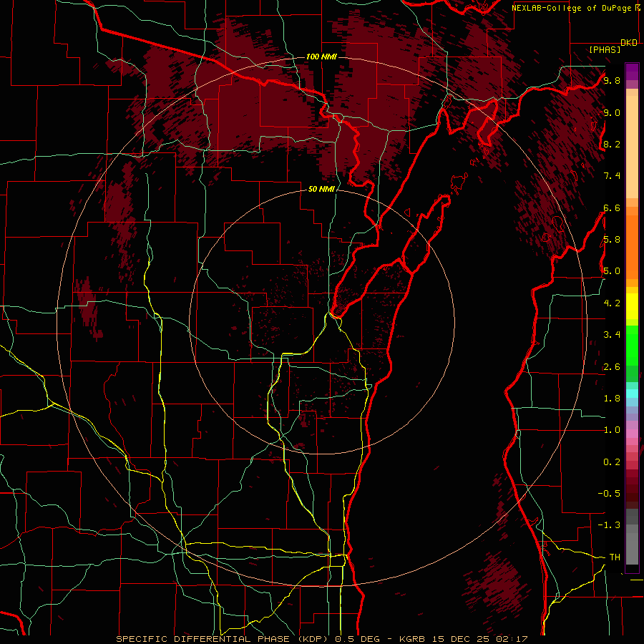
Task: Click the 100 NMI range ring label
Action: pyautogui.click(x=321, y=57)
